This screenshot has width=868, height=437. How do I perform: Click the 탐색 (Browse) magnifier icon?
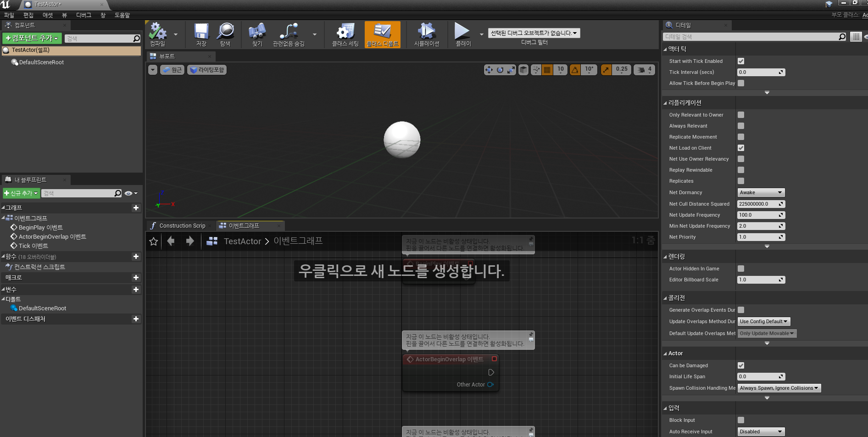[225, 34]
